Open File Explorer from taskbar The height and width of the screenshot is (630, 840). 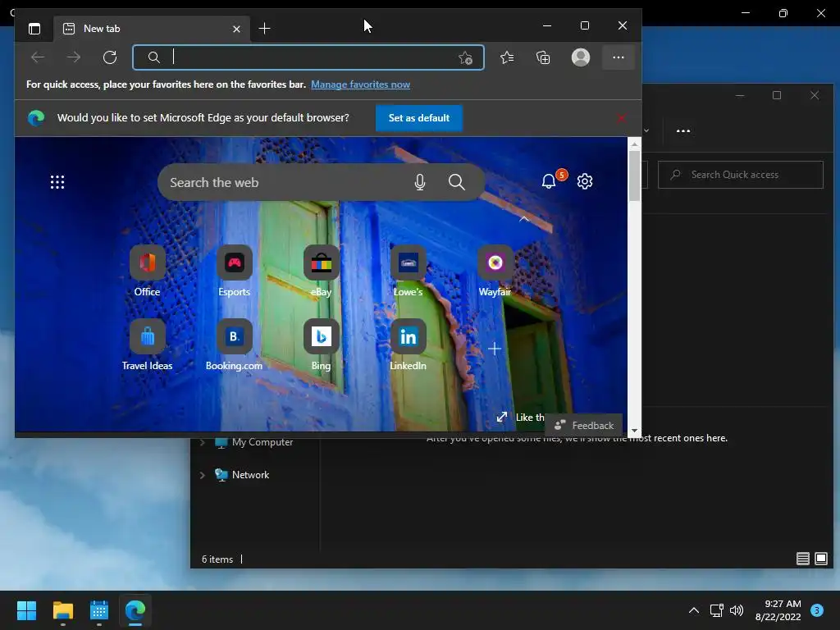tap(62, 610)
